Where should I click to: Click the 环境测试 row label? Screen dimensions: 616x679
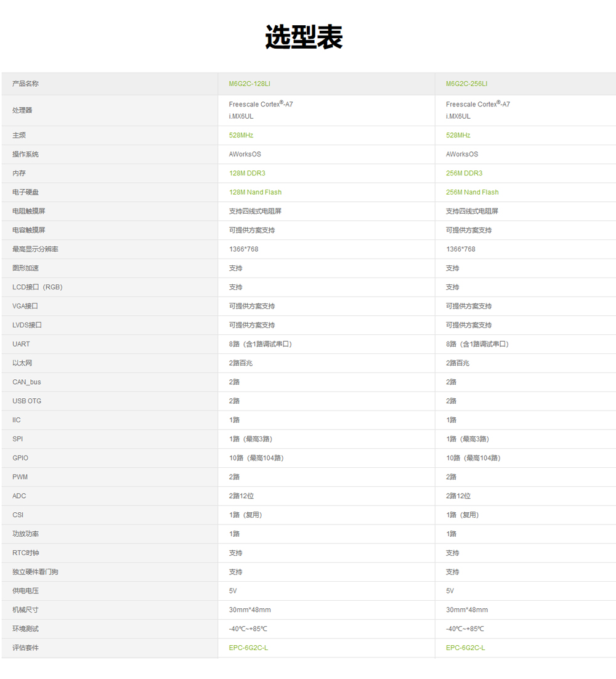click(25, 629)
